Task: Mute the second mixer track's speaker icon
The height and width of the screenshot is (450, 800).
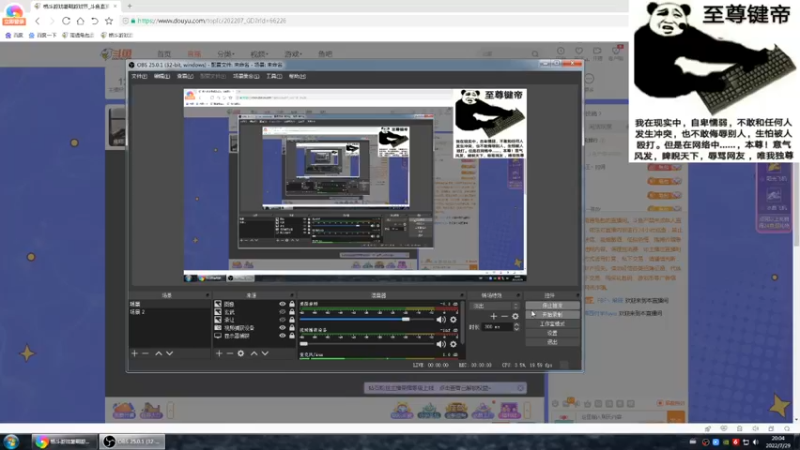Action: 441,344
